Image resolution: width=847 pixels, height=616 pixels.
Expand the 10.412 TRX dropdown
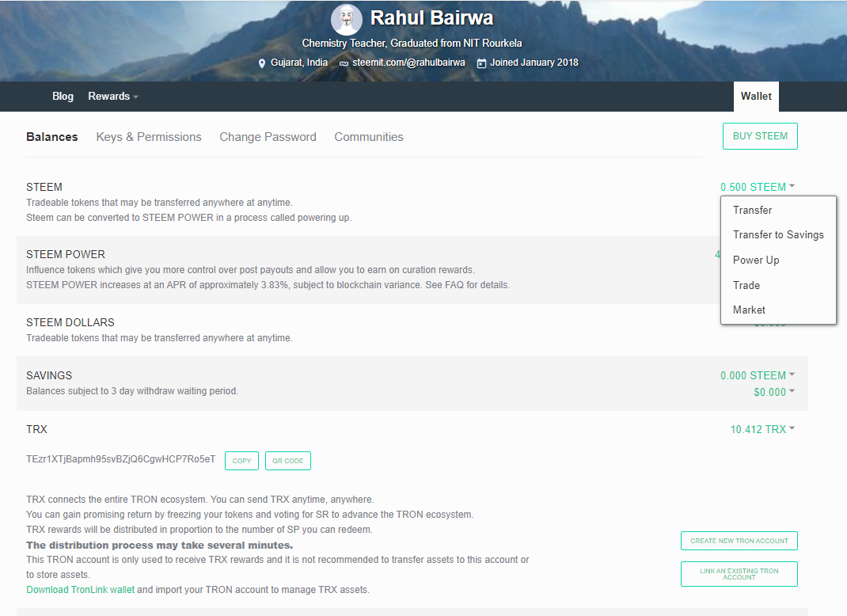click(x=762, y=430)
